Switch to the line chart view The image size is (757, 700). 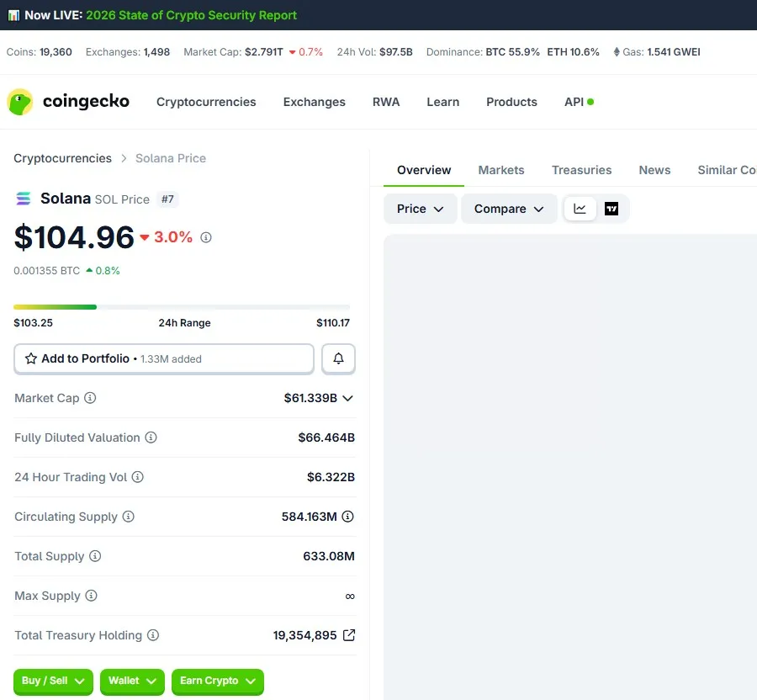580,209
